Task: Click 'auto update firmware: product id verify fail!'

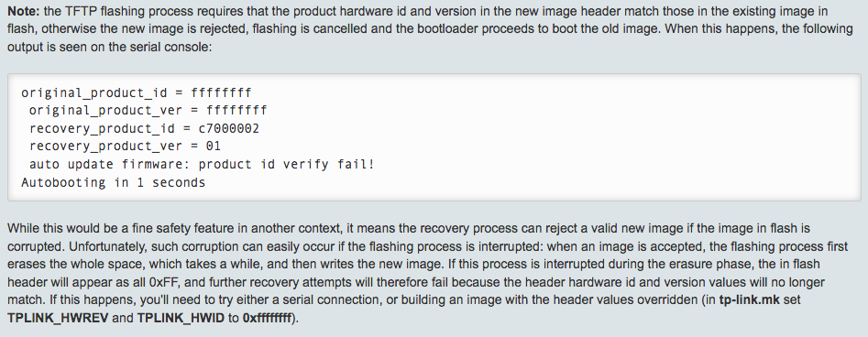Action: click(202, 164)
